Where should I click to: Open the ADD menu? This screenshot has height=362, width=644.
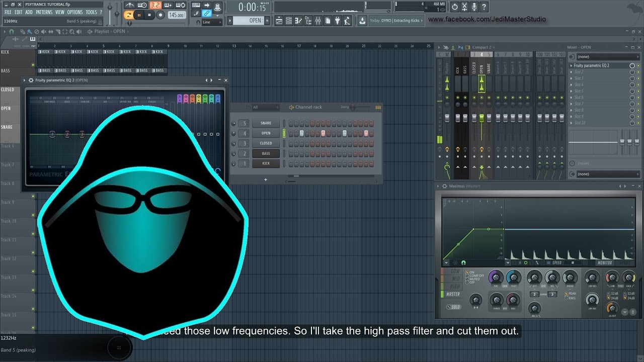coord(29,12)
